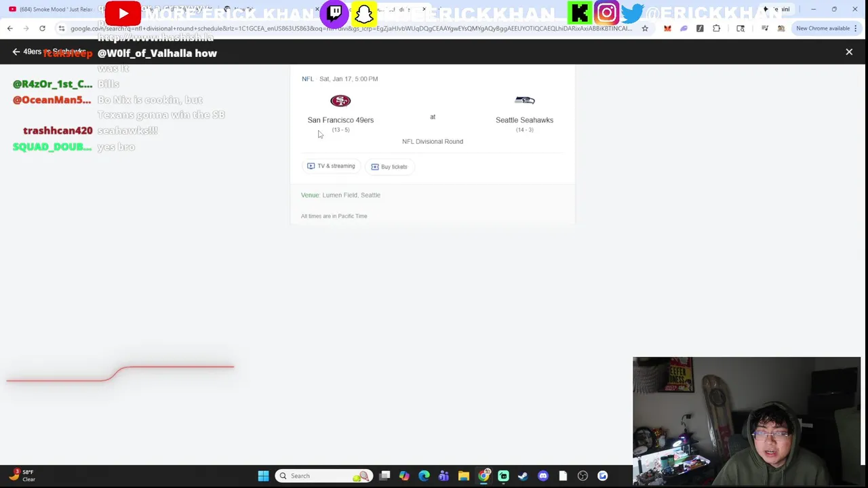Image resolution: width=868 pixels, height=488 pixels.
Task: Click the Chrome back navigation arrow
Action: [9, 28]
